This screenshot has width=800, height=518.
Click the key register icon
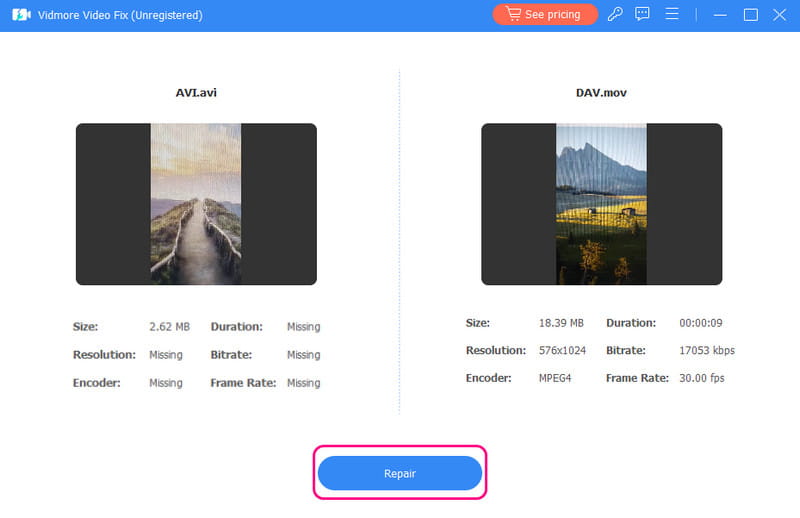point(615,15)
